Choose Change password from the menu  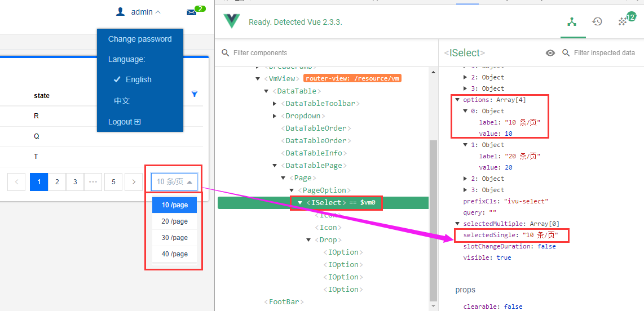coord(140,39)
